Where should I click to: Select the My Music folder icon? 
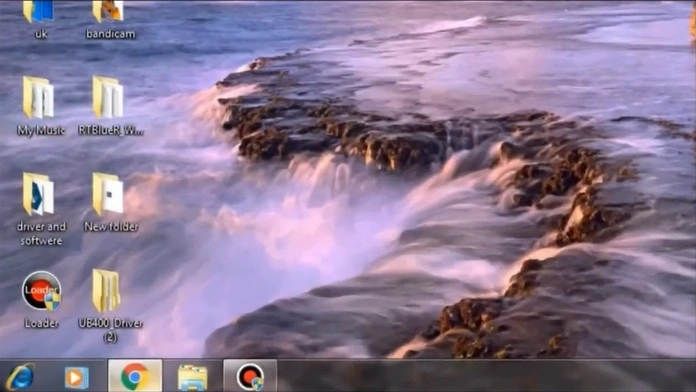(39, 98)
